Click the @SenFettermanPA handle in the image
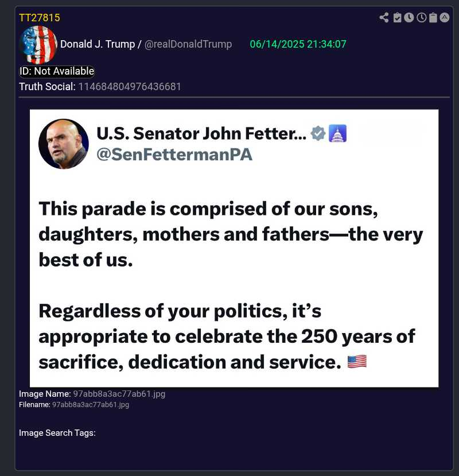Viewport: 459px width, 476px height. click(x=174, y=154)
